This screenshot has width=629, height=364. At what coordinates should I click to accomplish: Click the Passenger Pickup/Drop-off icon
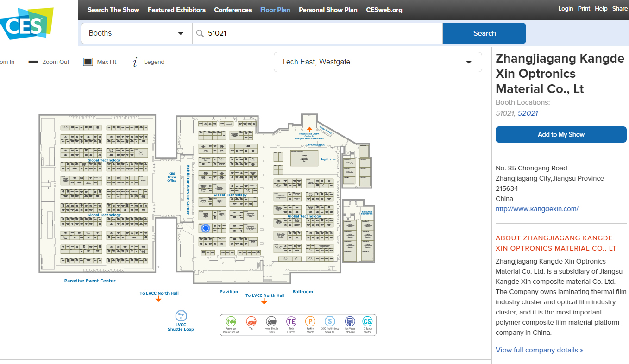click(231, 321)
